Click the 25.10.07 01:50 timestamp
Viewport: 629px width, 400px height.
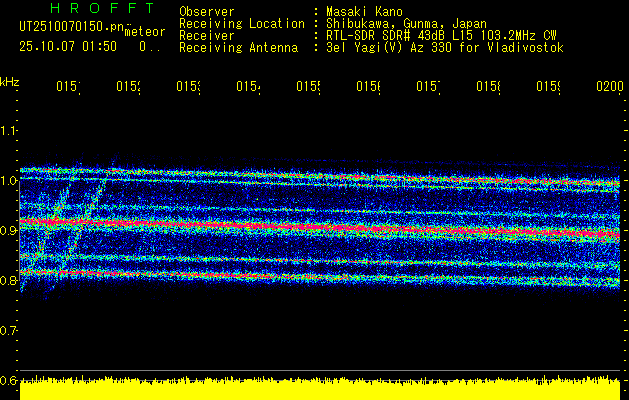point(68,46)
